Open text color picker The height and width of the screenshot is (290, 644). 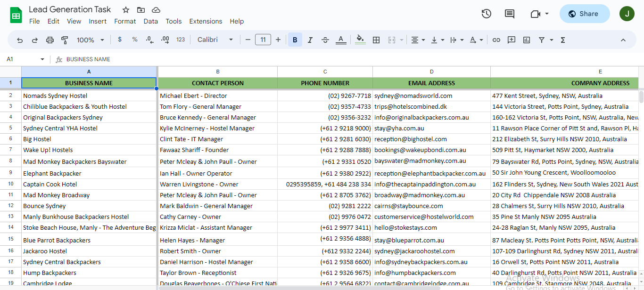[342, 40]
